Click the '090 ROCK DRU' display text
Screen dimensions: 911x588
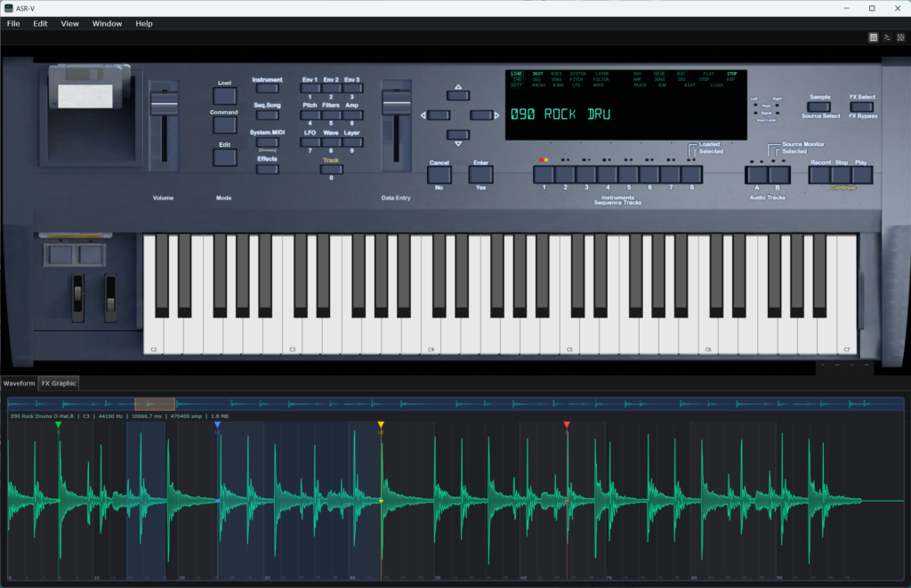point(560,115)
